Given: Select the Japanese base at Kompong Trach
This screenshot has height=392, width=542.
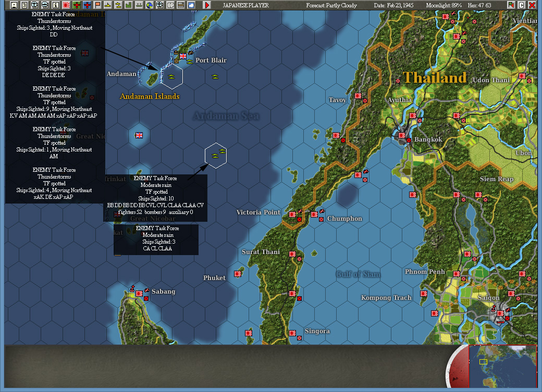Looking at the screenshot, I should (x=424, y=294).
